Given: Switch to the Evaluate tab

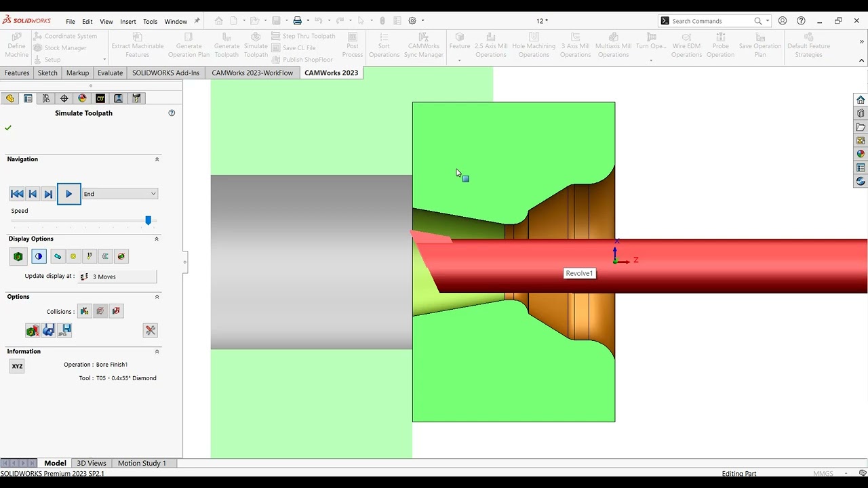Looking at the screenshot, I should click(110, 73).
